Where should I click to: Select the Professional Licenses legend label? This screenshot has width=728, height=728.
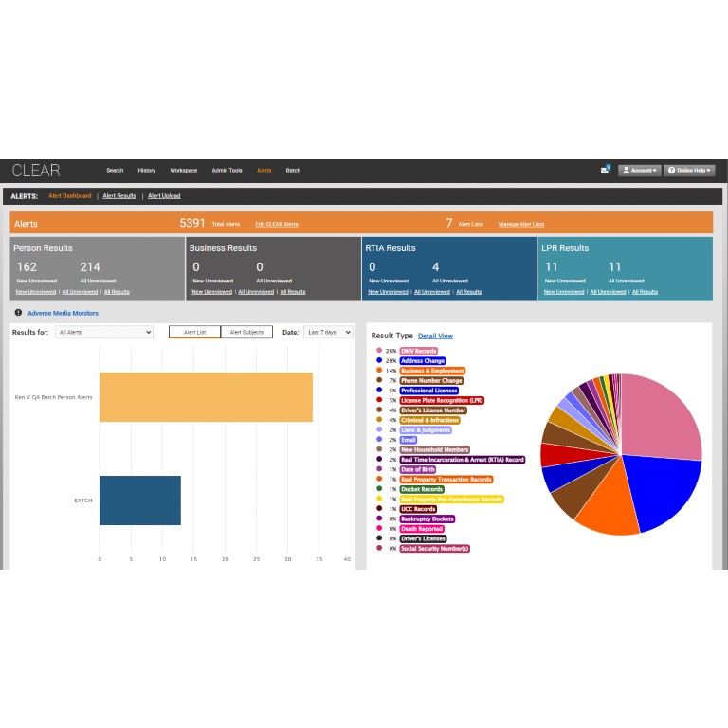pyautogui.click(x=429, y=391)
